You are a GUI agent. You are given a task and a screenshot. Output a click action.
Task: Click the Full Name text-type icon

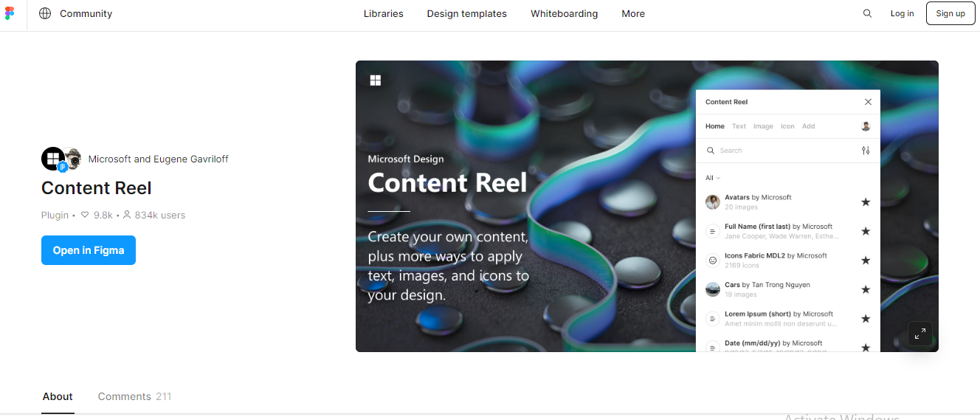click(713, 231)
